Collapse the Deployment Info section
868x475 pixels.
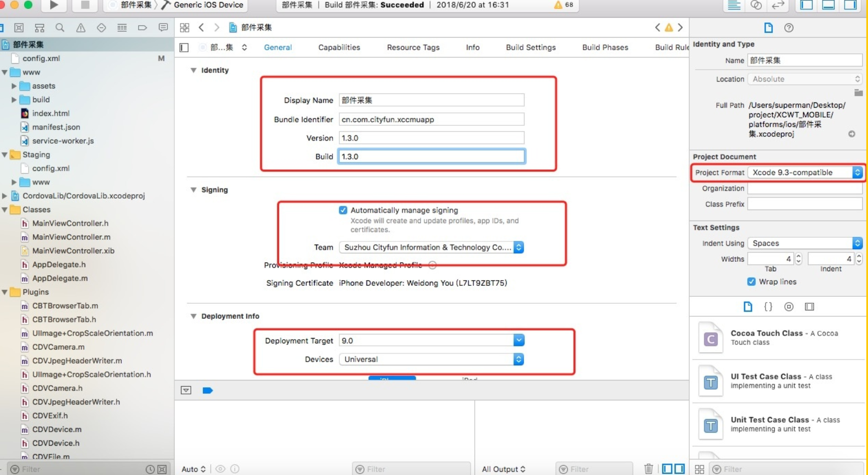[x=193, y=316]
